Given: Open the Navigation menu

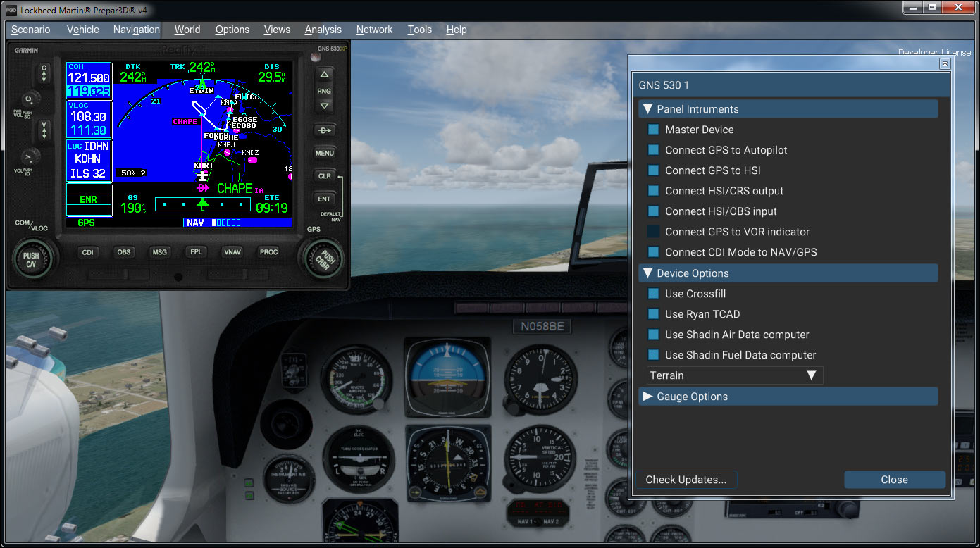Looking at the screenshot, I should click(x=137, y=30).
